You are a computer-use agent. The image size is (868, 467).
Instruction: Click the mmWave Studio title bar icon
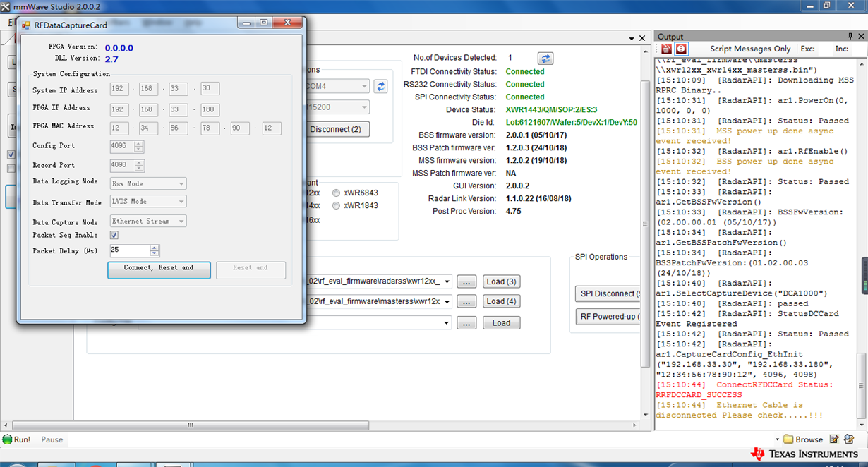click(x=6, y=6)
